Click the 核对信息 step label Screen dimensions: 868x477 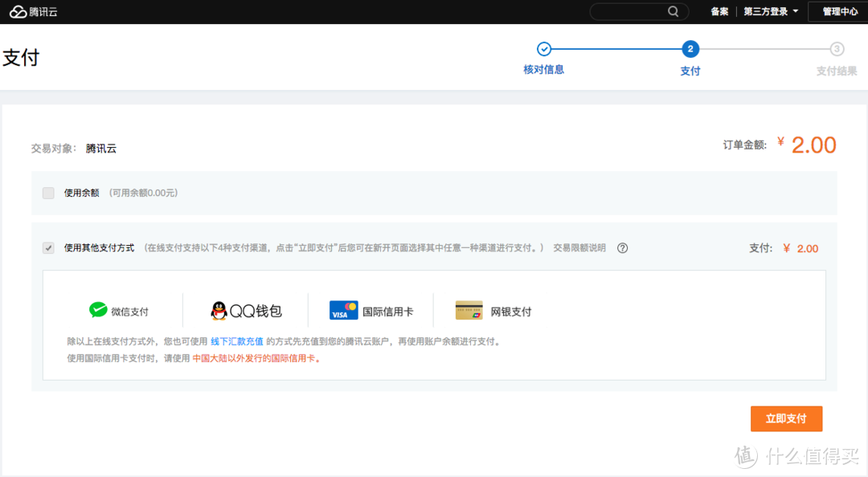coord(543,70)
